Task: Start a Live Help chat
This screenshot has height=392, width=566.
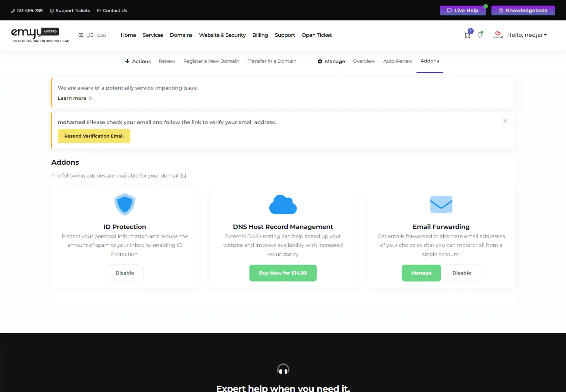Action: [x=463, y=10]
